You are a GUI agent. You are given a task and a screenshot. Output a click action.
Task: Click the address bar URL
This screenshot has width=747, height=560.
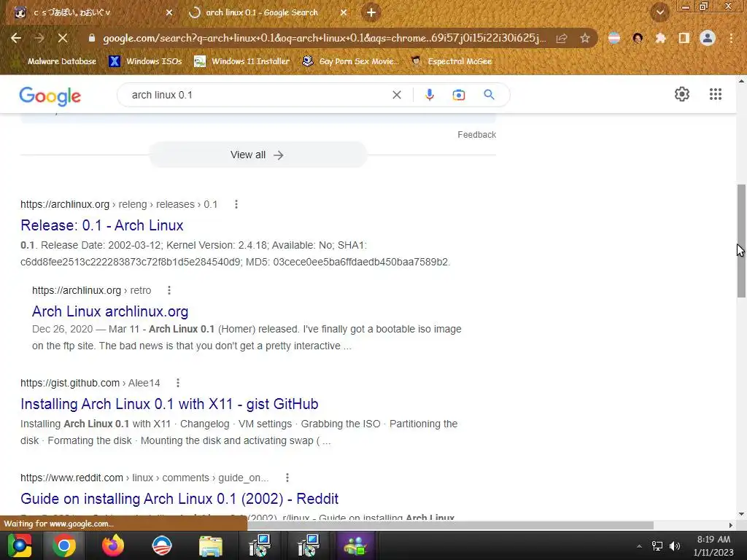point(324,38)
